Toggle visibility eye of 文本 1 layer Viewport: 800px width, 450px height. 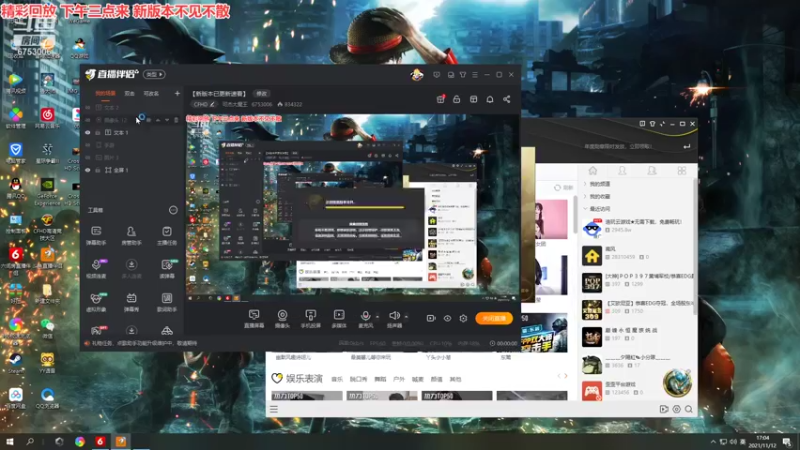(88, 133)
